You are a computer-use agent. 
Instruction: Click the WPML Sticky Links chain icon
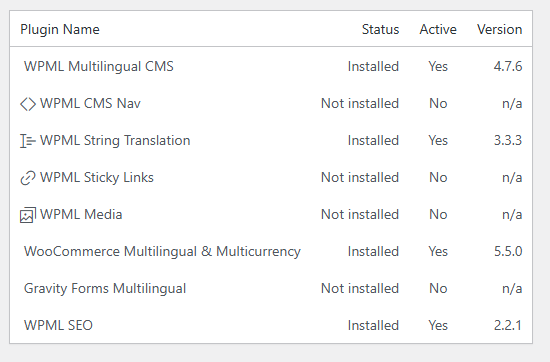coord(28,178)
